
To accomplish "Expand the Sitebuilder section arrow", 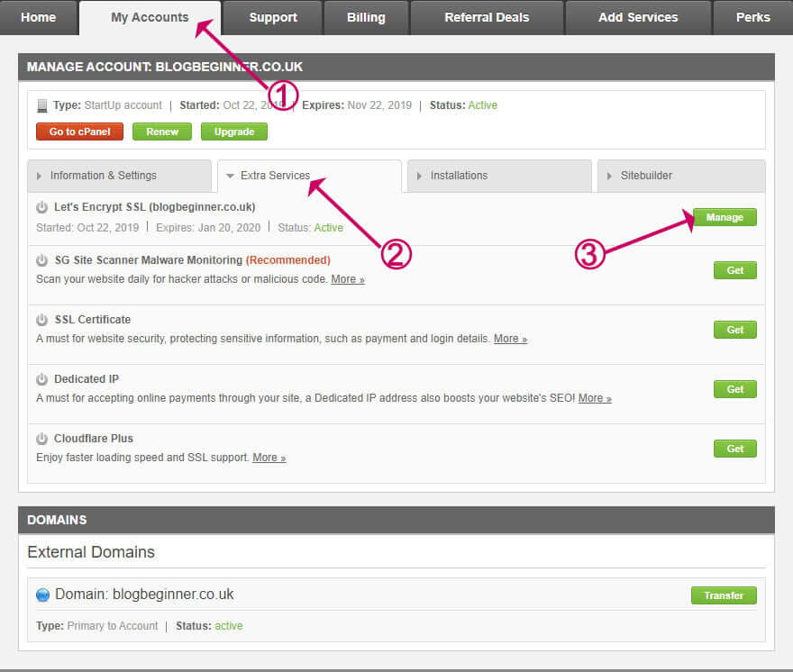I will coord(609,176).
